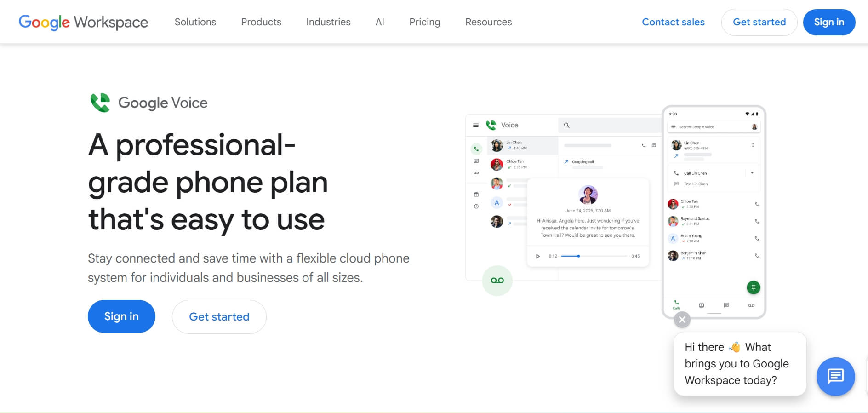
Task: Click the hero Sign in button below subtitle
Action: tap(121, 316)
